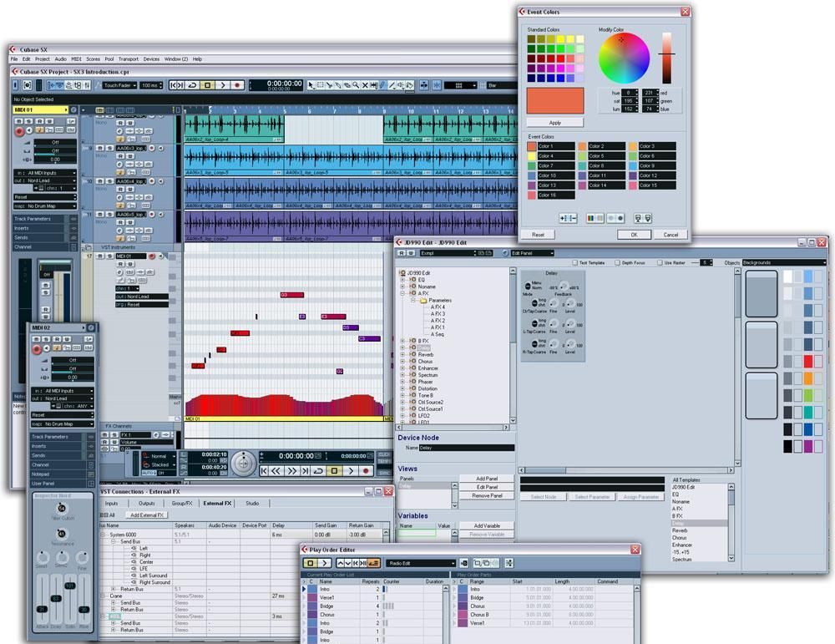This screenshot has width=835, height=644.
Task: Click the Add Panel button
Action: point(487,479)
